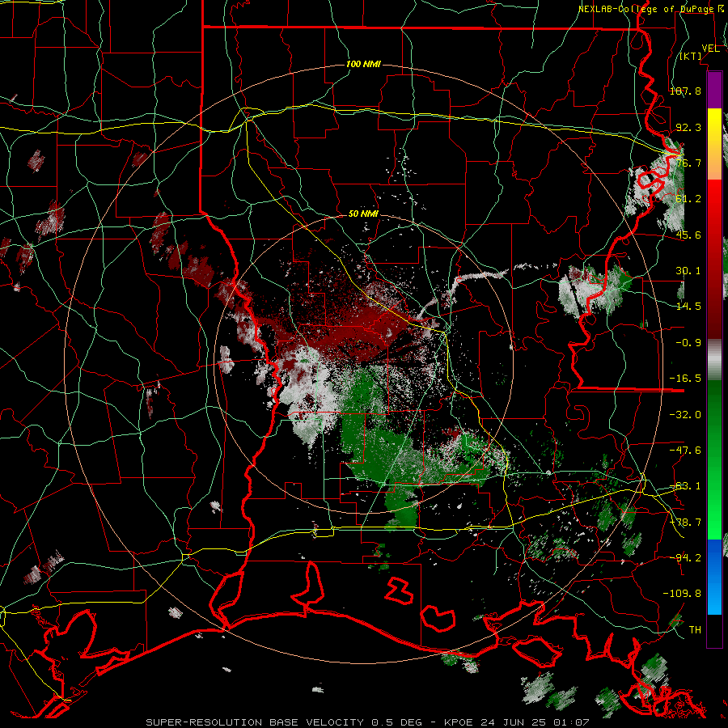Click the VEL legend heading
728x728 pixels.
point(710,49)
